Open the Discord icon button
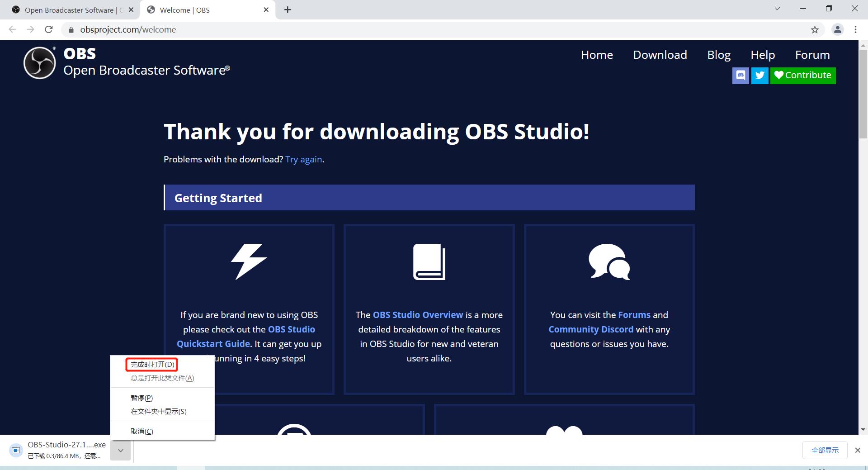Screen dimensions: 868x470 point(741,76)
